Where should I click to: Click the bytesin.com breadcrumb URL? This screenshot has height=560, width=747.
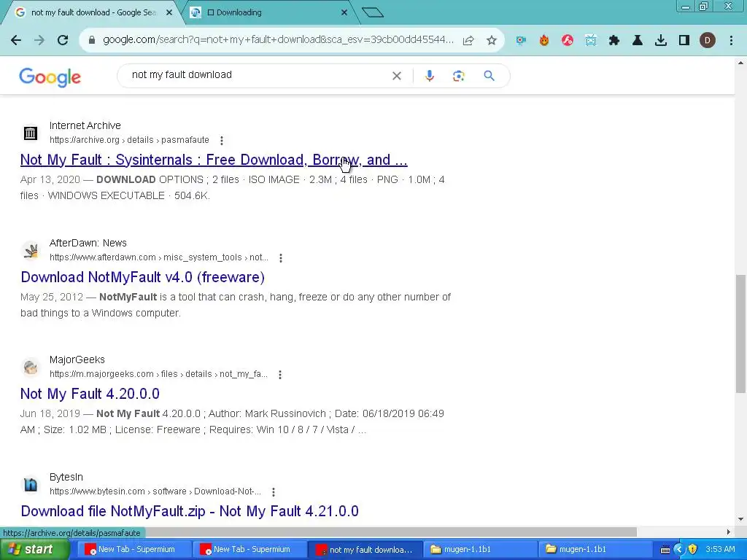(x=155, y=491)
